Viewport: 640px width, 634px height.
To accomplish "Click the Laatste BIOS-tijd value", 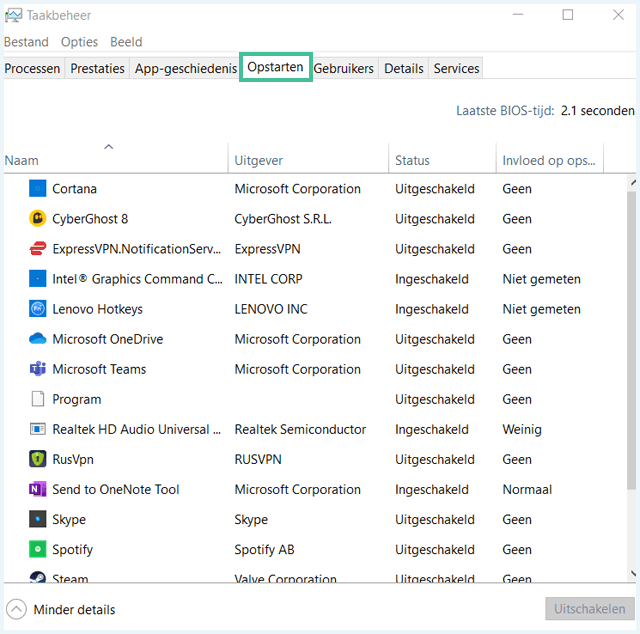I will point(598,111).
